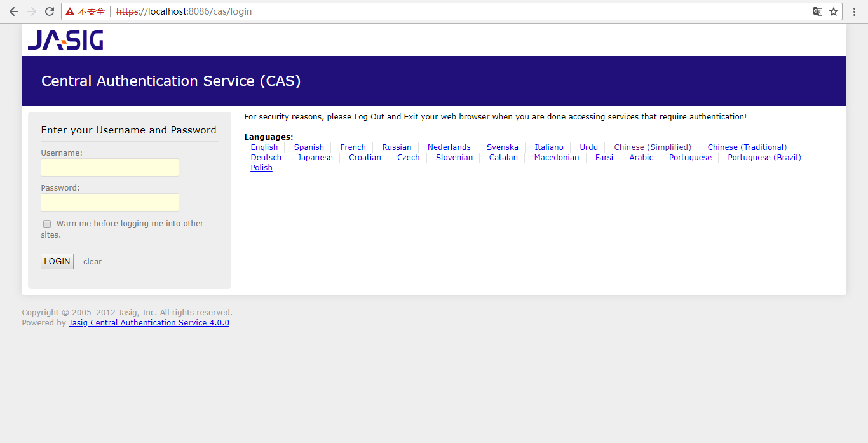Switch language to Macedonian
This screenshot has width=868, height=443.
pyautogui.click(x=557, y=158)
